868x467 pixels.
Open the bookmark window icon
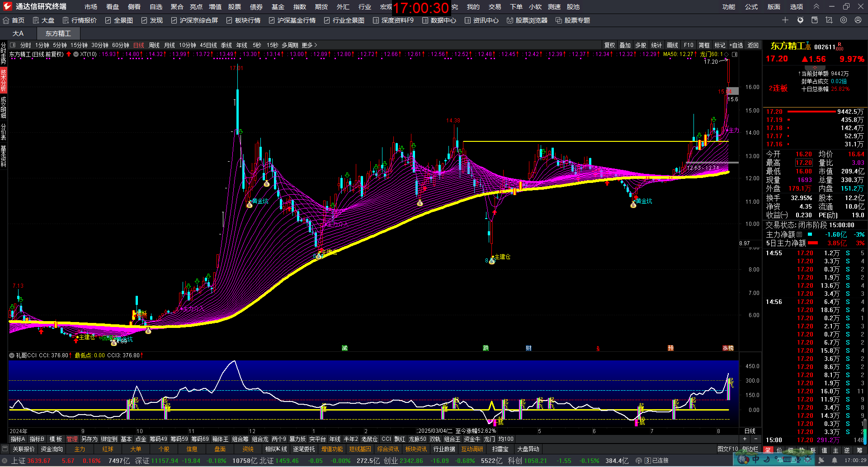[x=815, y=20]
